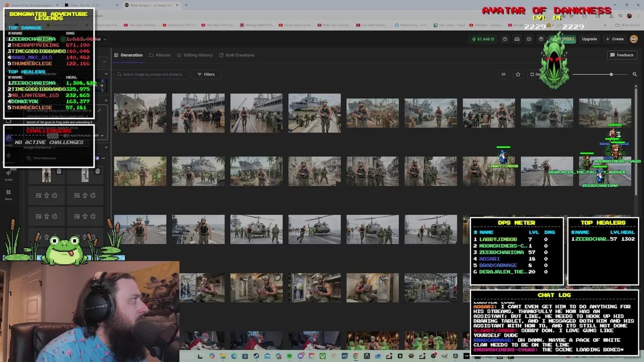
Task: Toggle the Omni Reference switch
Action: coord(98,158)
